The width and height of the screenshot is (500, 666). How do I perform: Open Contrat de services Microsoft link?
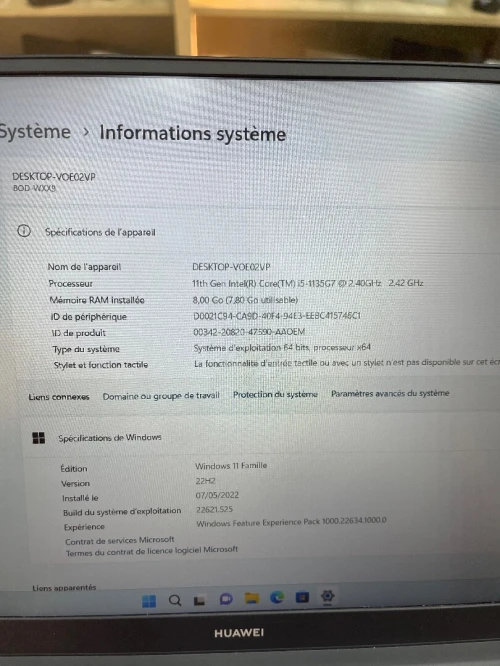pyautogui.click(x=120, y=540)
